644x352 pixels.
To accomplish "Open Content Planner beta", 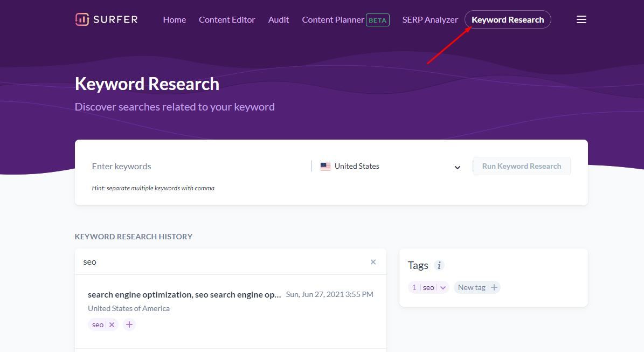I will 345,20.
